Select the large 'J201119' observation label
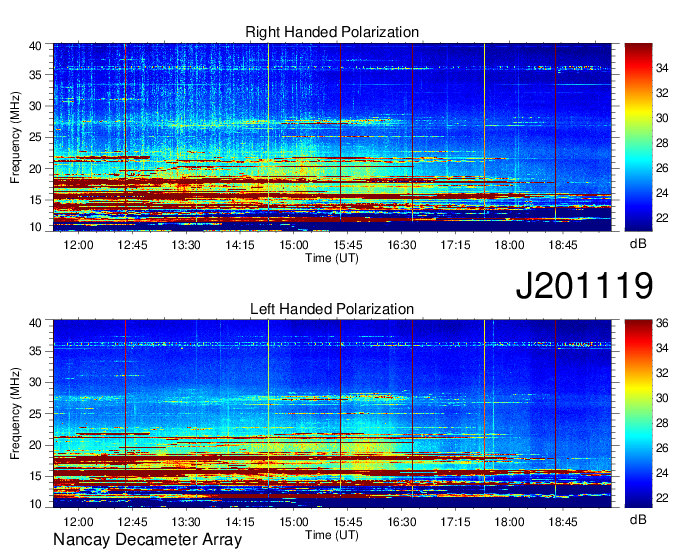This screenshot has width=680, height=552. 584,286
